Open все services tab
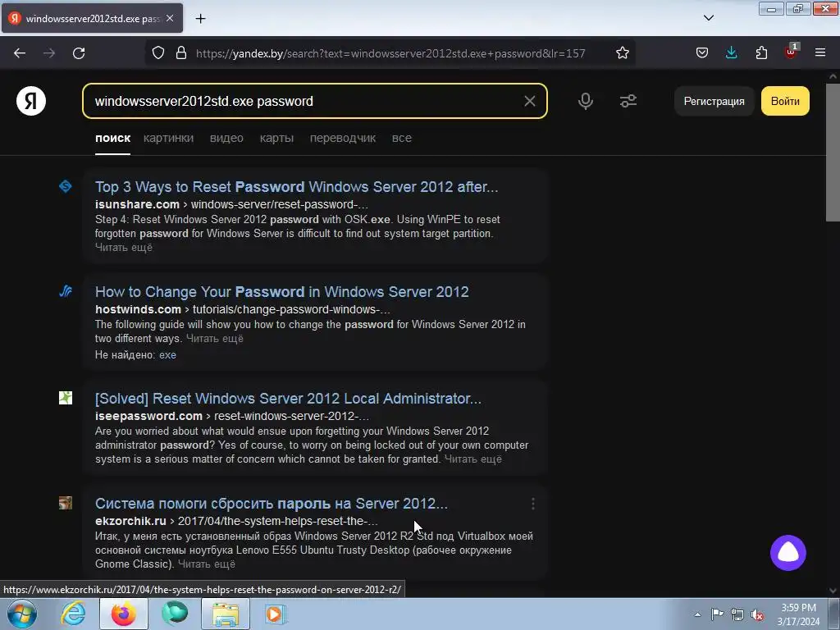This screenshot has height=630, width=840. (402, 138)
